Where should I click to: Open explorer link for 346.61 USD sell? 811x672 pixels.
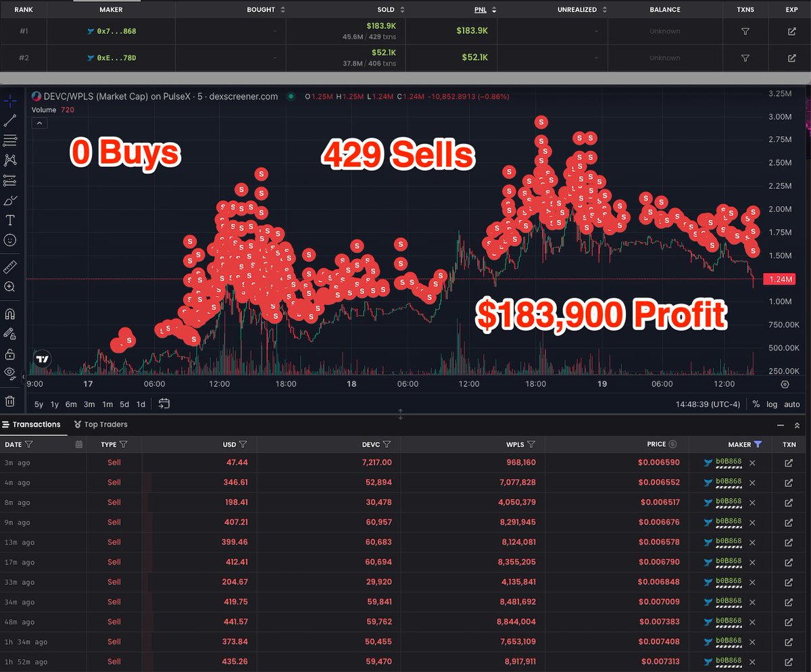(789, 483)
